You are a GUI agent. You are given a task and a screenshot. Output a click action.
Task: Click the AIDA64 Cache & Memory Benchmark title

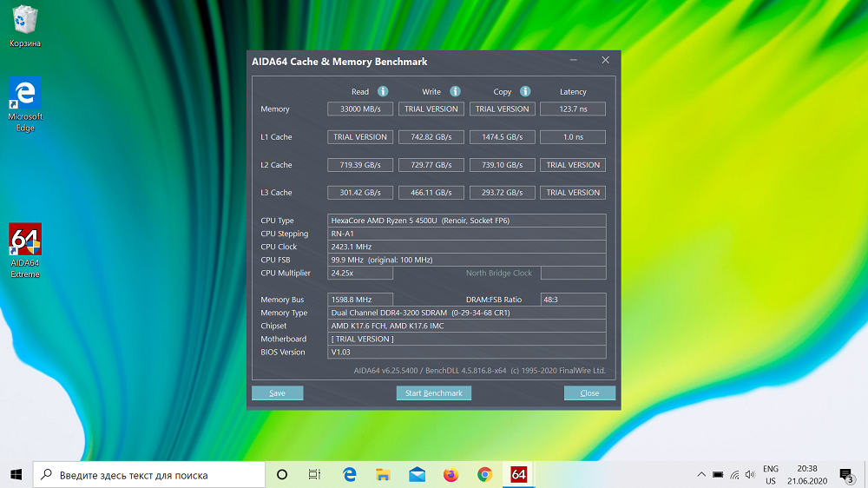pyautogui.click(x=339, y=62)
